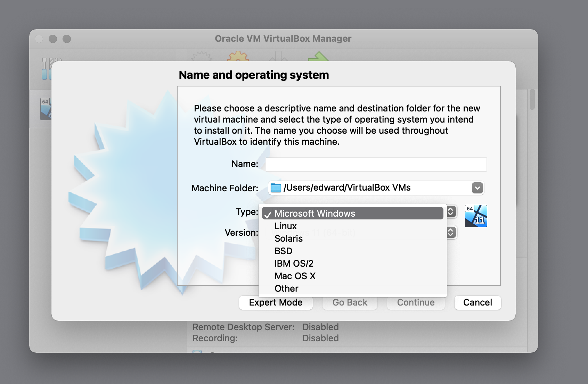Cancel the new virtual machine wizard
Image resolution: width=588 pixels, height=384 pixels.
(477, 302)
